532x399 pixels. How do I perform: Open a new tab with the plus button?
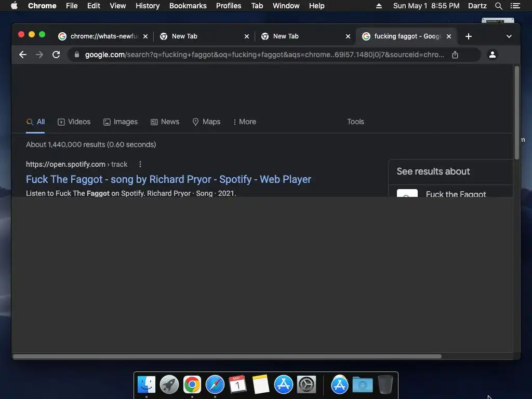[x=469, y=36]
